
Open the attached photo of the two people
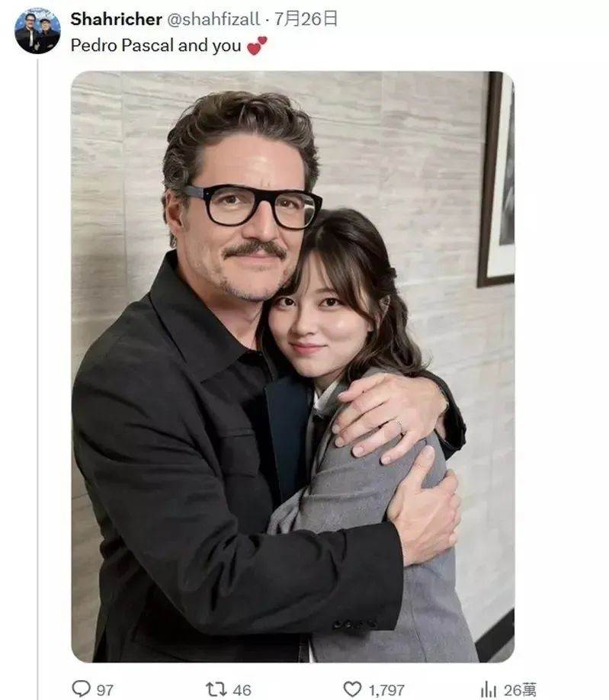pyautogui.click(x=293, y=367)
